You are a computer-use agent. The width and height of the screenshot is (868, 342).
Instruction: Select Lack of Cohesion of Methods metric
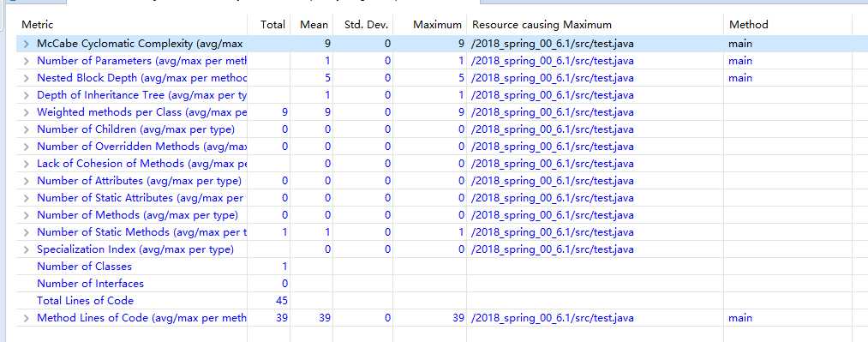[x=141, y=164]
